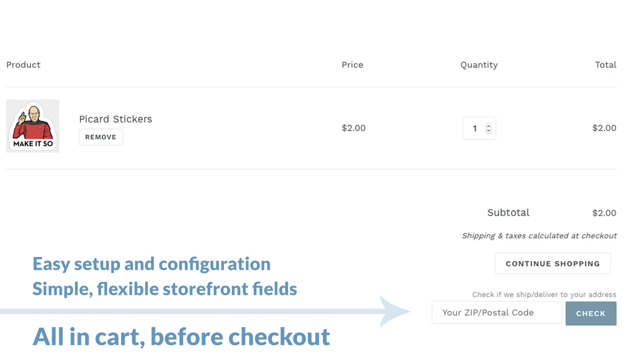Click the line-item total of $2.00
The width and height of the screenshot is (644, 362).
click(604, 128)
